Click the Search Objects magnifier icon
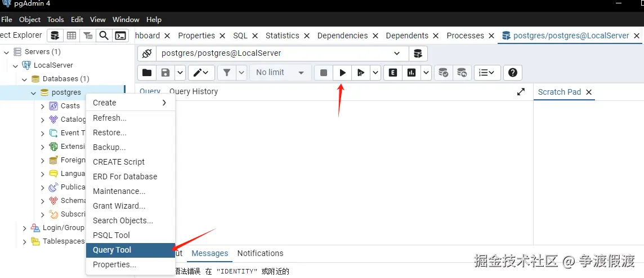This screenshot has width=644, height=278. coord(104,36)
